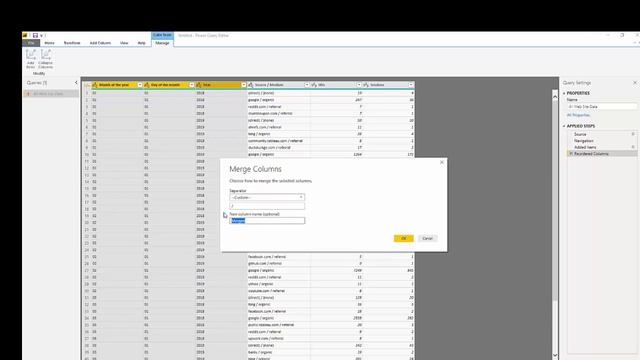
Task: Open the Hits column filter dropdown
Action: click(x=359, y=85)
